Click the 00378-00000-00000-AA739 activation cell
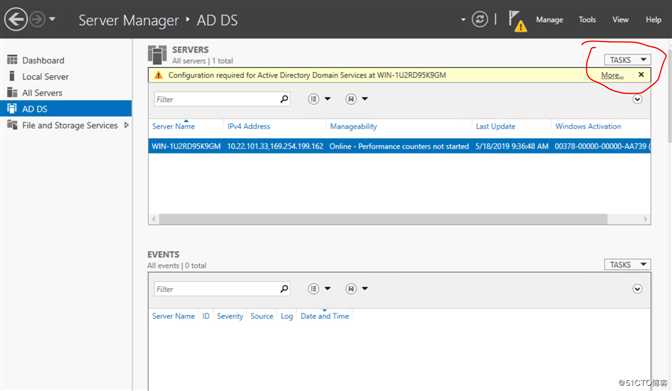Image resolution: width=672 pixels, height=391 pixels. tap(602, 146)
